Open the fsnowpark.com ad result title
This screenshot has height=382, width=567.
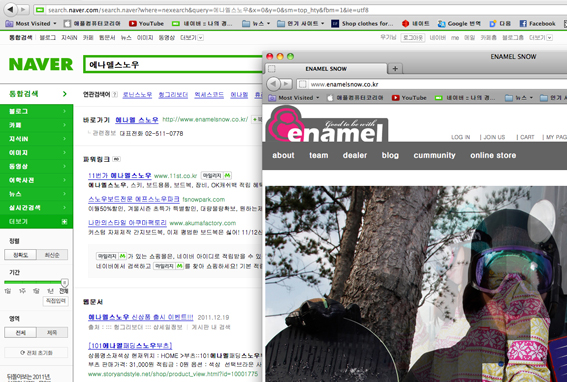[134, 199]
